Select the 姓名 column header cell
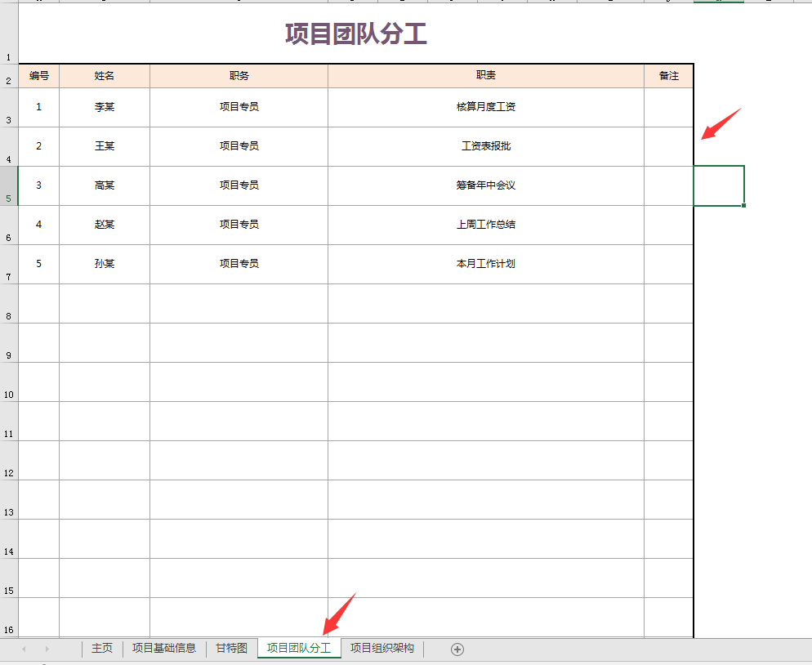The width and height of the screenshot is (812, 665). tap(104, 75)
